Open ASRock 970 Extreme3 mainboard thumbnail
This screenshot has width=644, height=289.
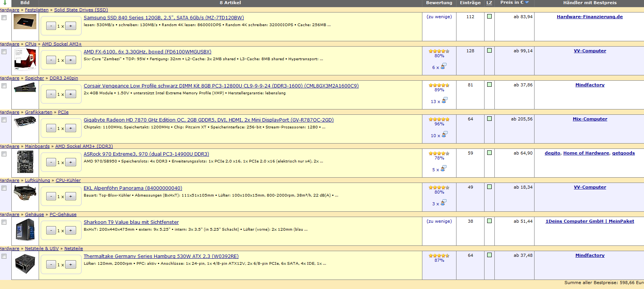pos(25,162)
